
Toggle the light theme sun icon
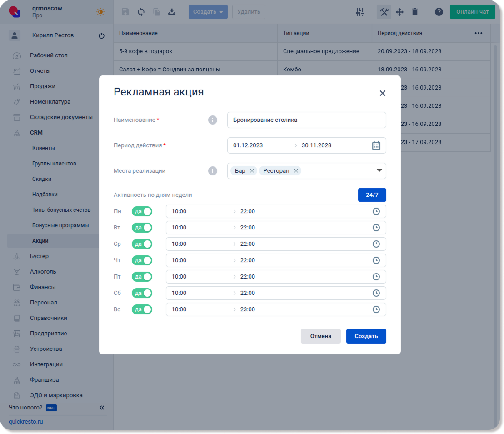(x=100, y=12)
